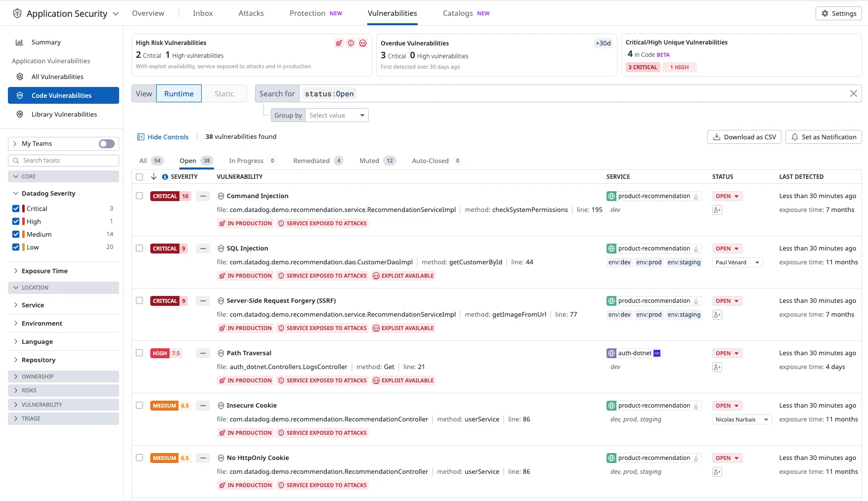868x501 pixels.
Task: Expand the Exposure Time facet
Action: [x=44, y=271]
